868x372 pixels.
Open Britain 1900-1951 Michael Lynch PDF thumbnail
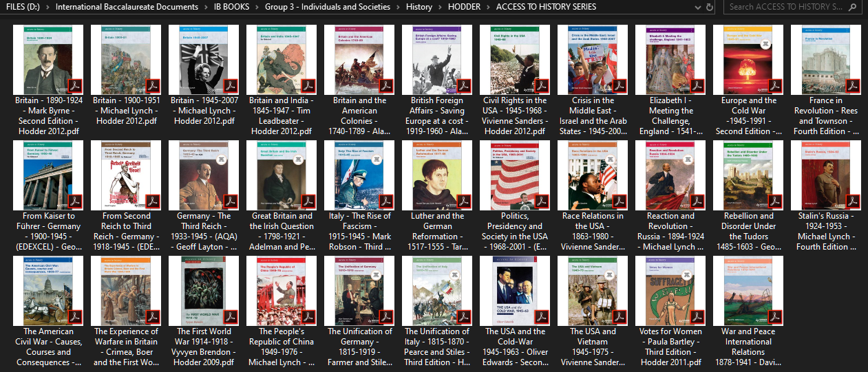point(126,59)
